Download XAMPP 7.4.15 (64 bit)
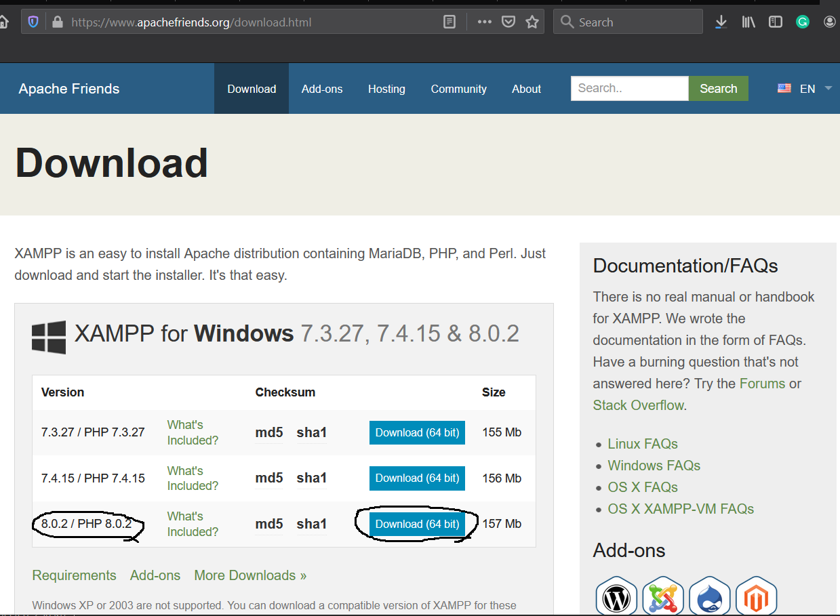The width and height of the screenshot is (840, 616). (x=417, y=478)
